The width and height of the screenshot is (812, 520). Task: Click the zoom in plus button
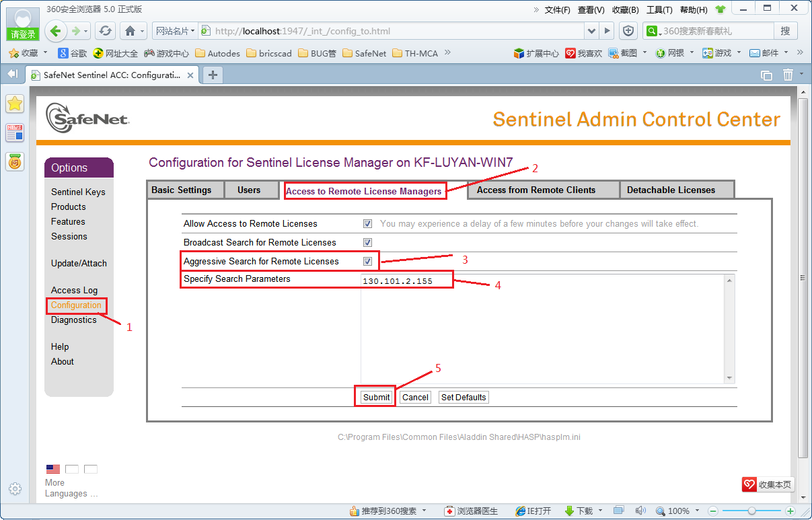(791, 511)
